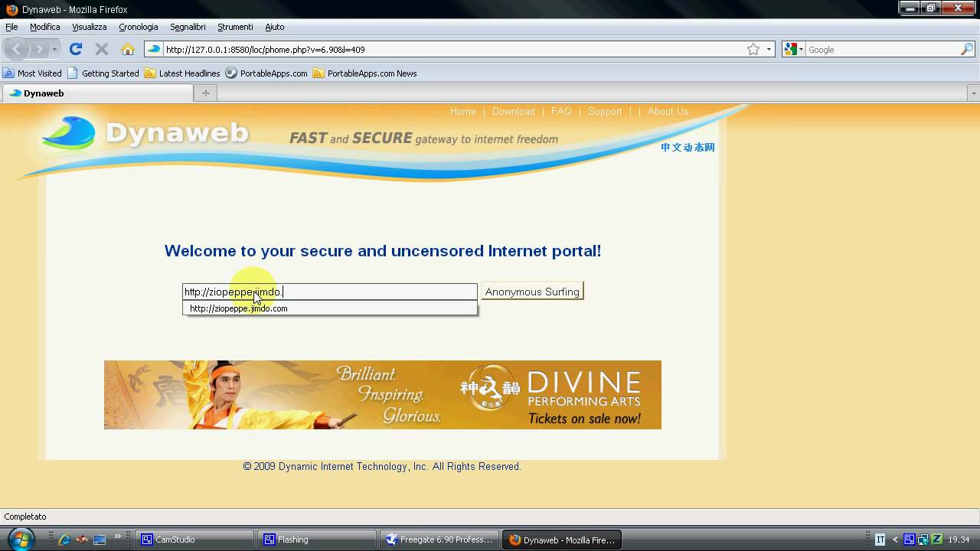Open the Cronologia menu
This screenshot has height=551, width=980.
click(139, 27)
